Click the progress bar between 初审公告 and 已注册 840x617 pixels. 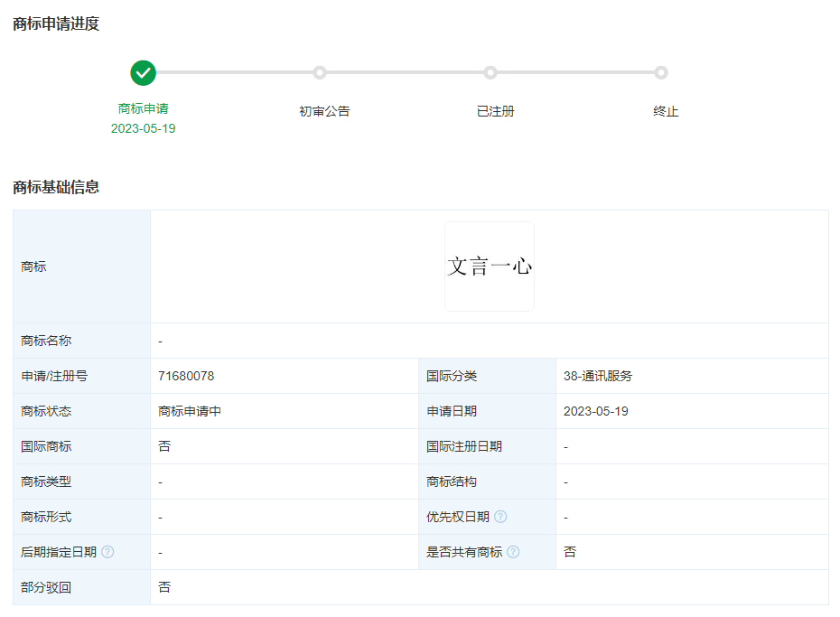click(x=406, y=73)
